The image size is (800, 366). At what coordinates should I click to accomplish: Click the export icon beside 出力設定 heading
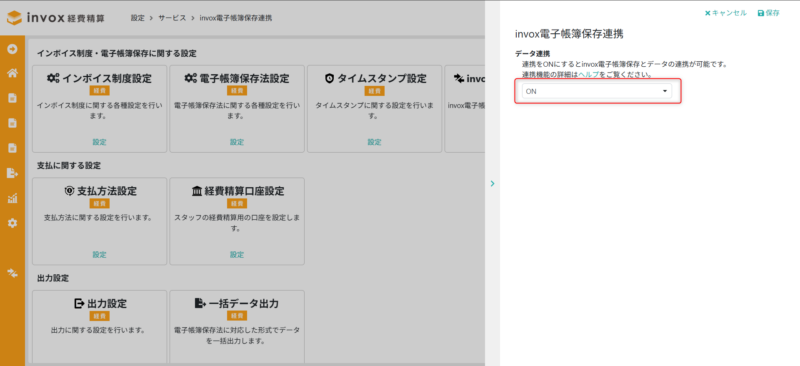pyautogui.click(x=79, y=304)
